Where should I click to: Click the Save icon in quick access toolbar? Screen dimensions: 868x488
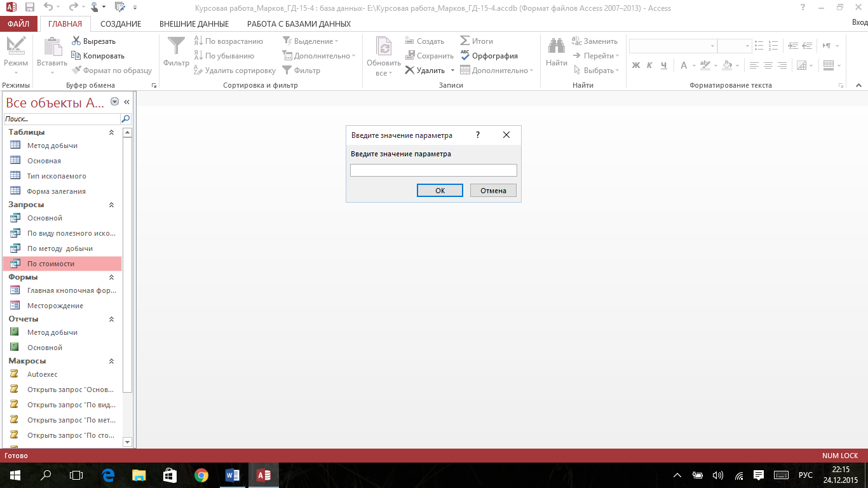click(30, 8)
